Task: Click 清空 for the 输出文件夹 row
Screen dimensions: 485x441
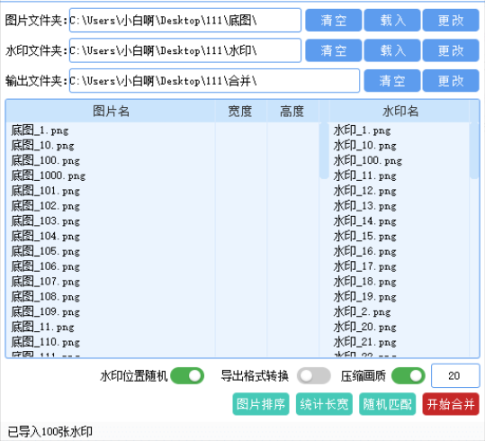Action: [392, 80]
